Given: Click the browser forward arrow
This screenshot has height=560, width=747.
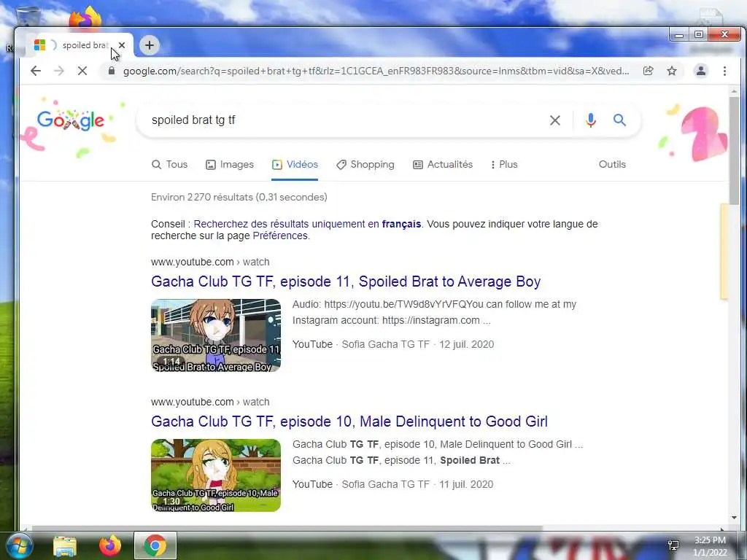Looking at the screenshot, I should (x=59, y=71).
